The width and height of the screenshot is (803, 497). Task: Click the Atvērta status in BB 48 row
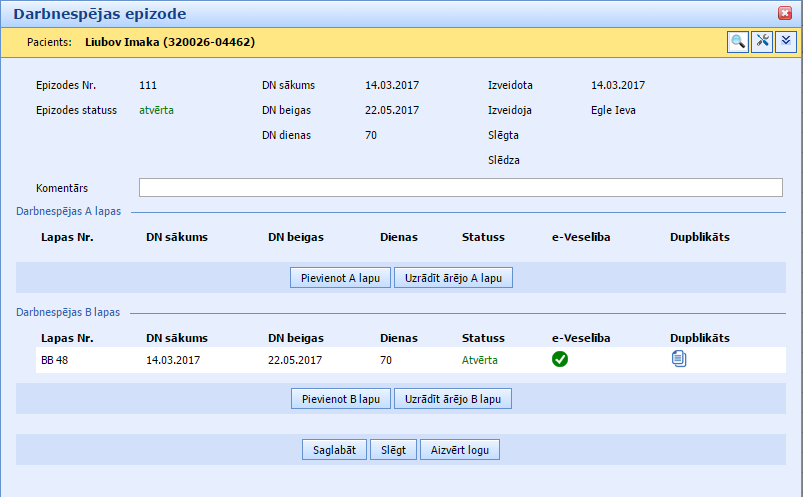coord(480,360)
